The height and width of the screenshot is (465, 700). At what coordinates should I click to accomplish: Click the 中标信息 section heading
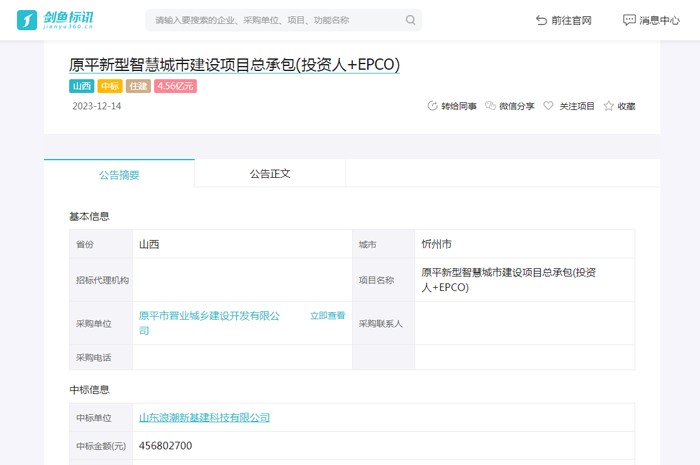(89, 390)
